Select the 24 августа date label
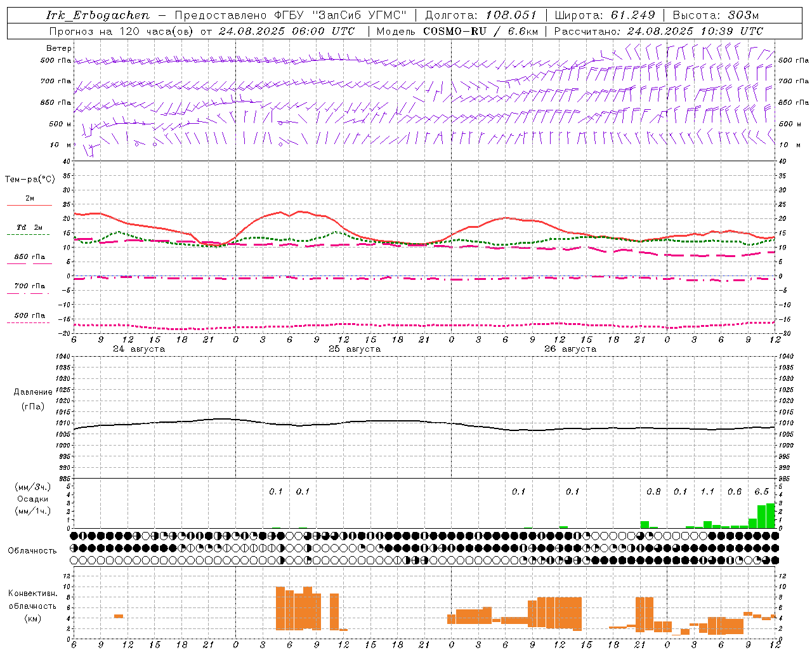 pos(139,349)
